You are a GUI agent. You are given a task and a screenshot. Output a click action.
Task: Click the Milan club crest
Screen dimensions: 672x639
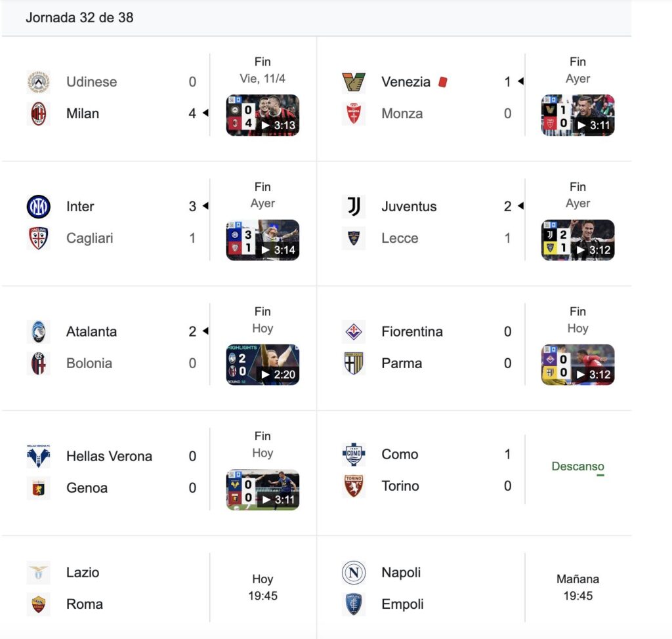[39, 113]
